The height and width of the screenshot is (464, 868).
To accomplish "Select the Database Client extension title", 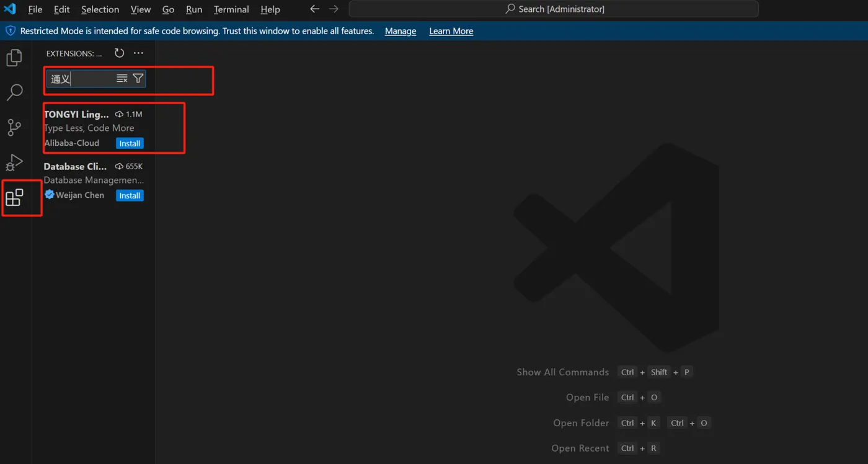I will (x=75, y=166).
